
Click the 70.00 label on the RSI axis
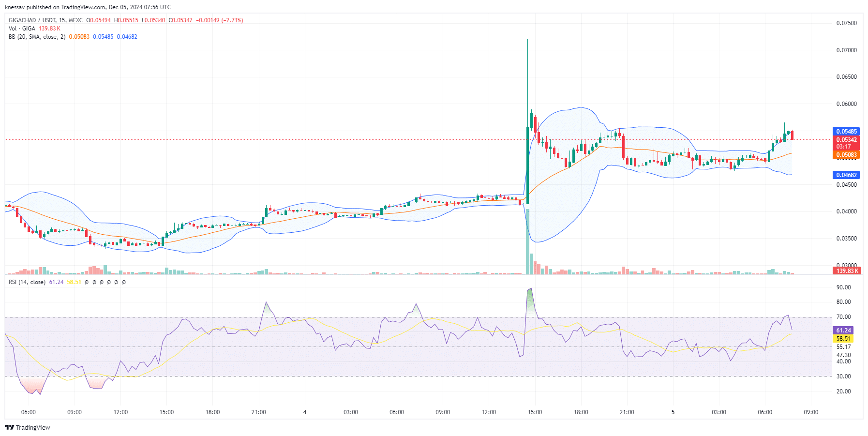pyautogui.click(x=843, y=317)
